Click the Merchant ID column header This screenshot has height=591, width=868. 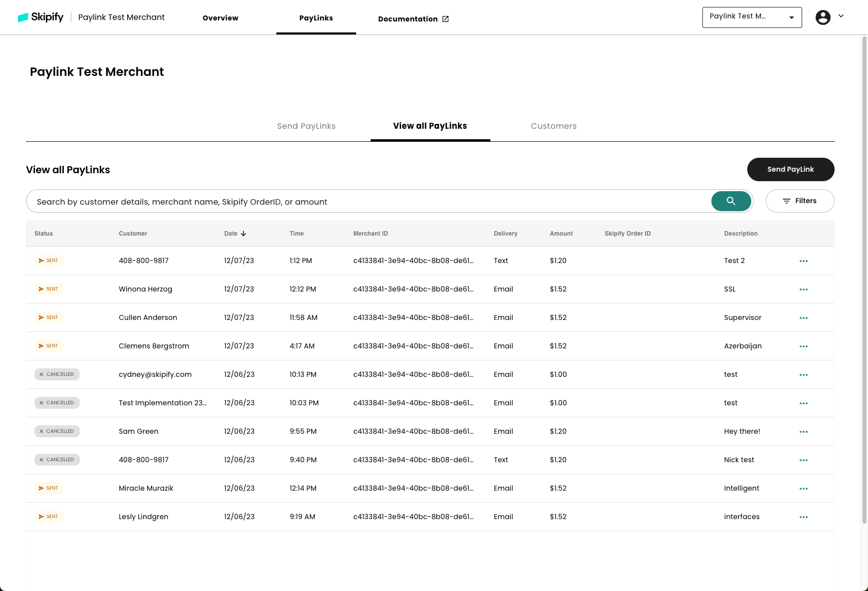(371, 234)
